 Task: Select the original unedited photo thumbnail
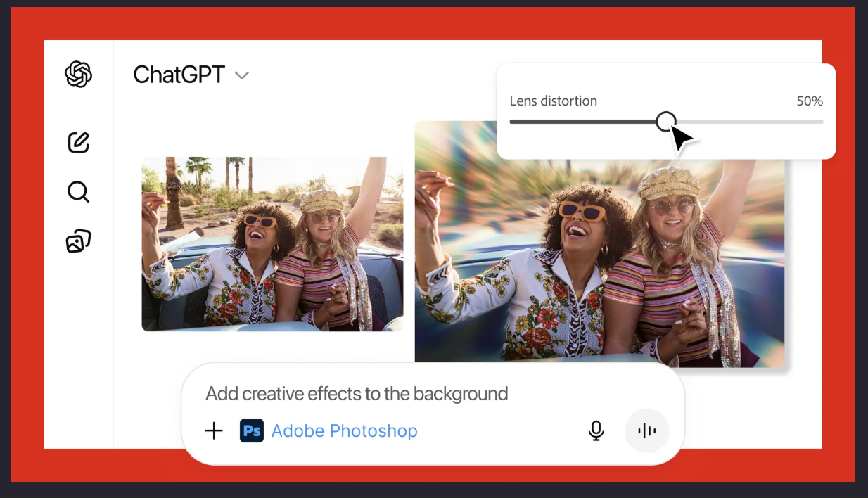272,243
